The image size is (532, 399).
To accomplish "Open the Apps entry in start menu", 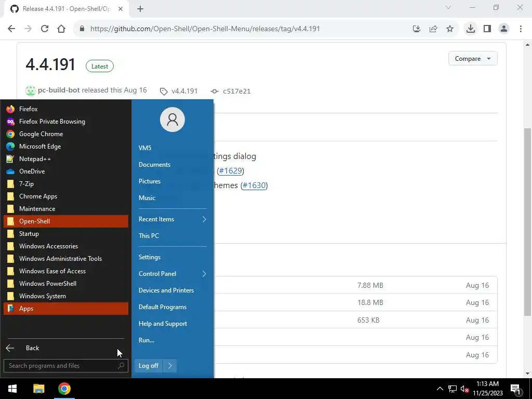I will 66,309.
